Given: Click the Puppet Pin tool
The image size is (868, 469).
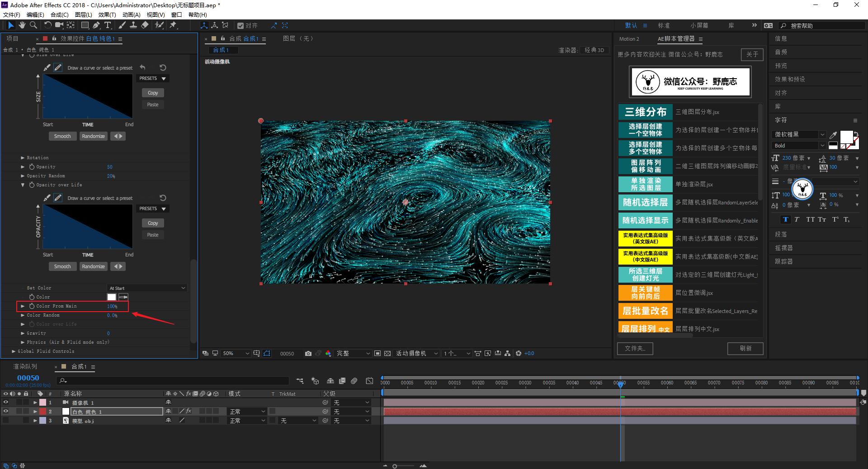Looking at the screenshot, I should [x=173, y=25].
